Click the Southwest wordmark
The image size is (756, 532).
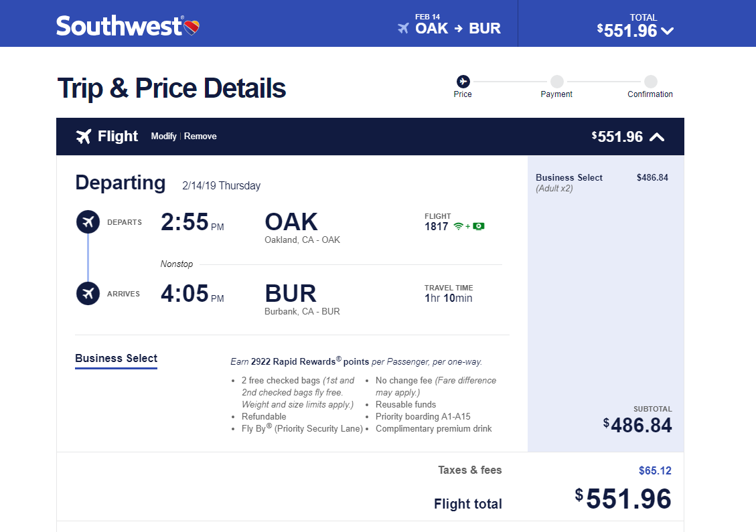click(x=119, y=26)
